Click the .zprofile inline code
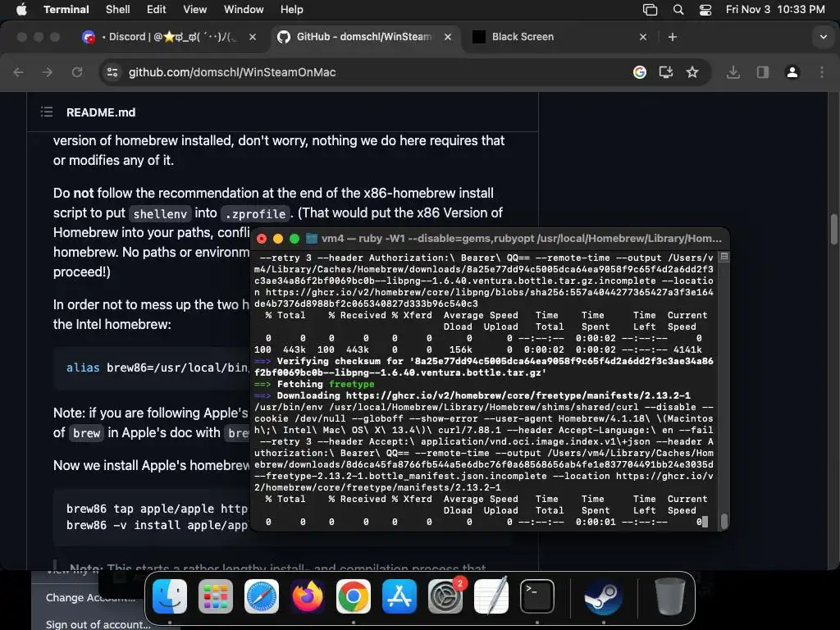840x630 pixels. coord(256,214)
